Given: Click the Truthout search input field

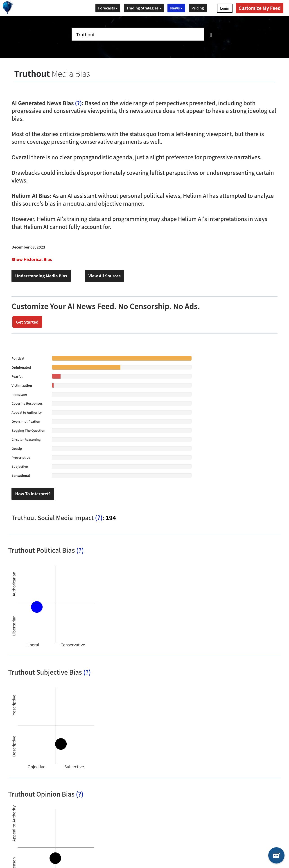Looking at the screenshot, I should tap(138, 34).
